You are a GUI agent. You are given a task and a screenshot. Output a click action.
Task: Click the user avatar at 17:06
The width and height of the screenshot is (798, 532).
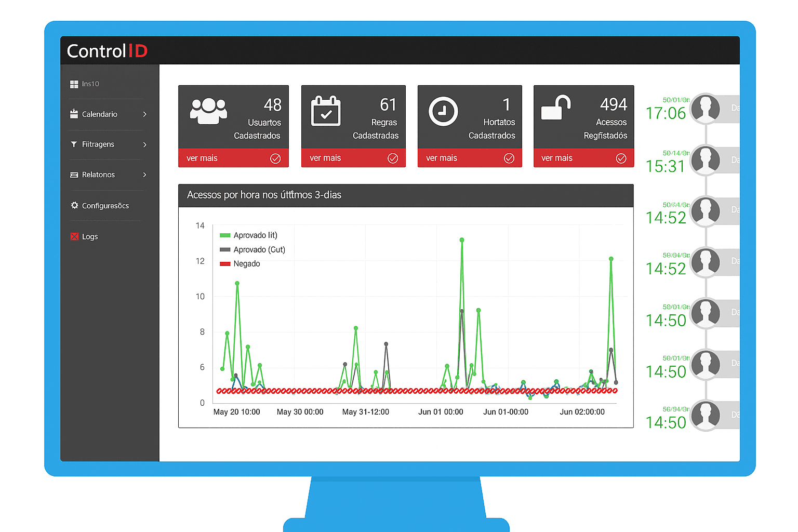[706, 108]
